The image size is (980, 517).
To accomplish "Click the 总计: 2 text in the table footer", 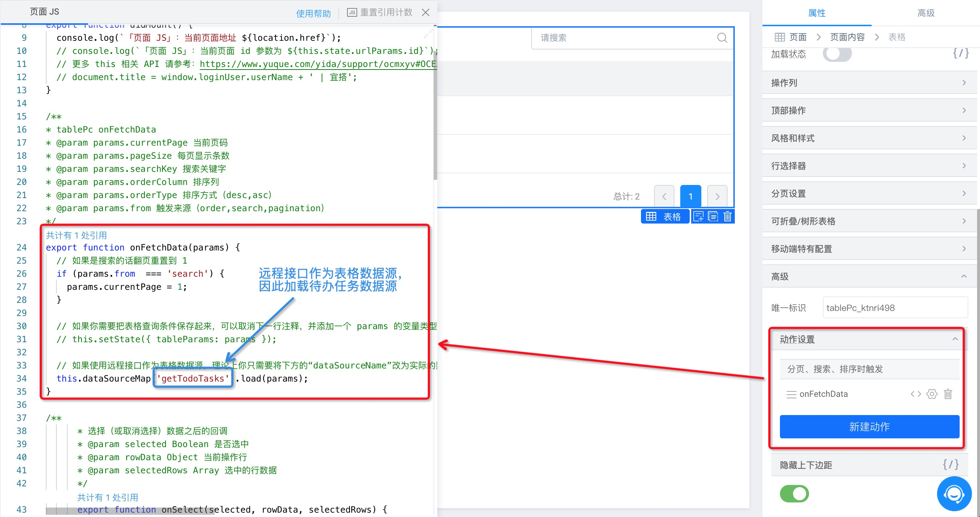I will pyautogui.click(x=626, y=197).
